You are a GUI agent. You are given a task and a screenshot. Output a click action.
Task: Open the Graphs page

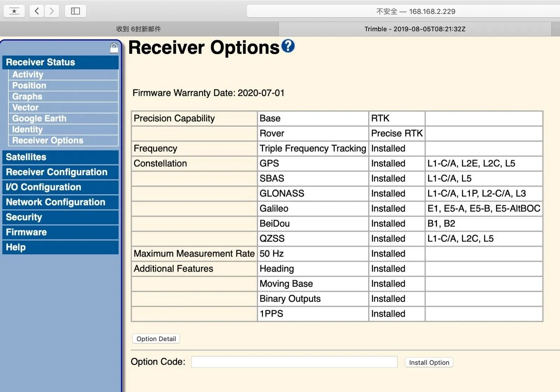(63, 97)
